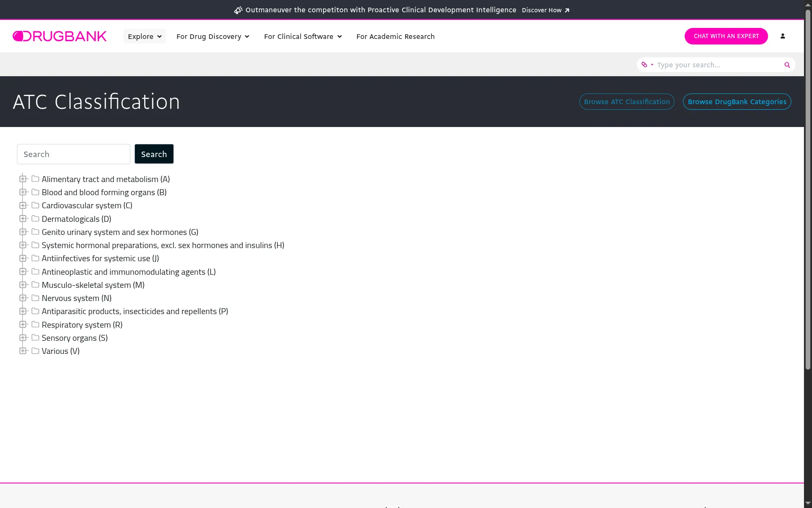
Task: Open the Explore dropdown menu
Action: [x=144, y=36]
